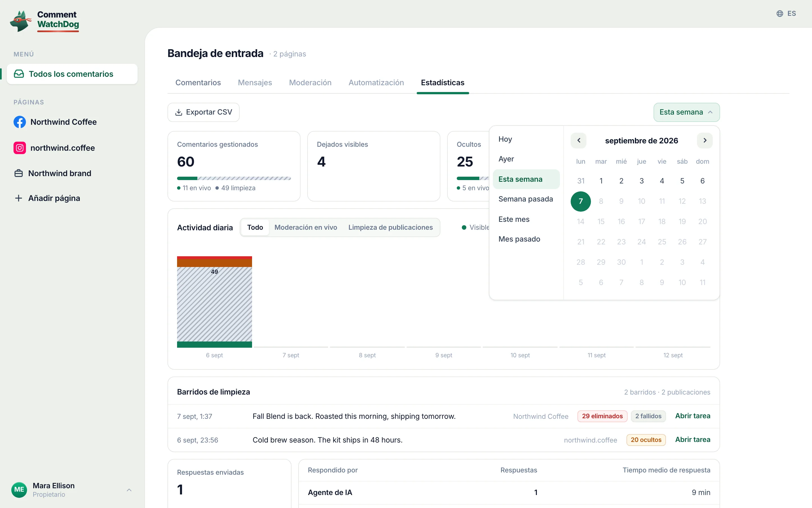Choose the Semana pasada preset
Image resolution: width=812 pixels, height=508 pixels.
[526, 199]
